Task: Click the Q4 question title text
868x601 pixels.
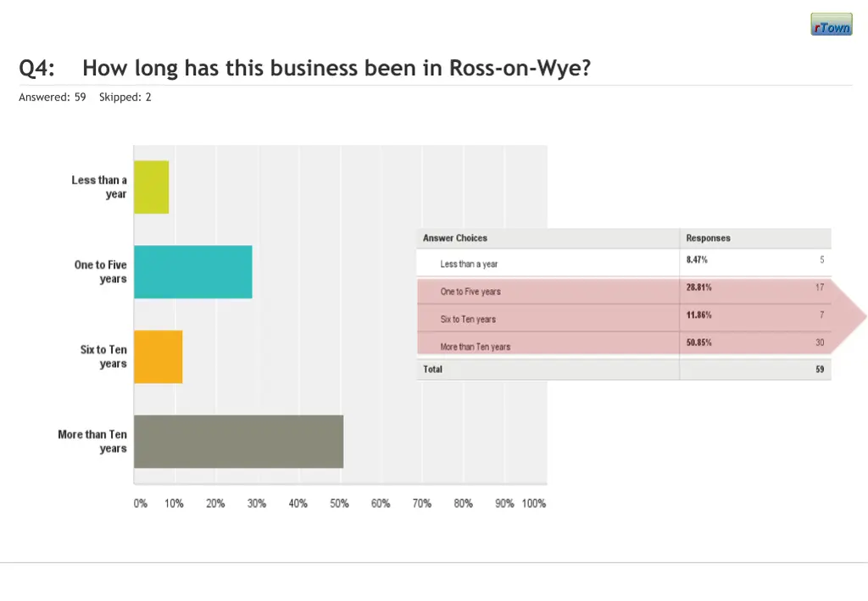Action: point(305,69)
